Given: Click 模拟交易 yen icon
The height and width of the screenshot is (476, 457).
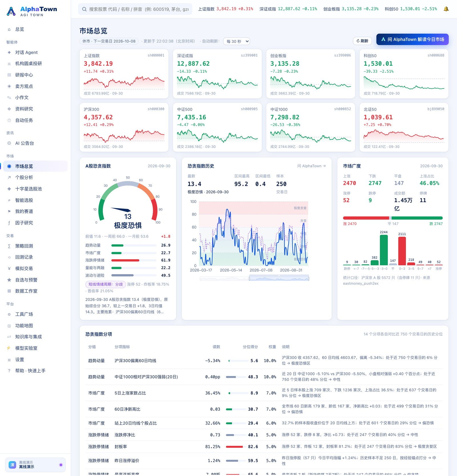Looking at the screenshot, I should (9, 269).
